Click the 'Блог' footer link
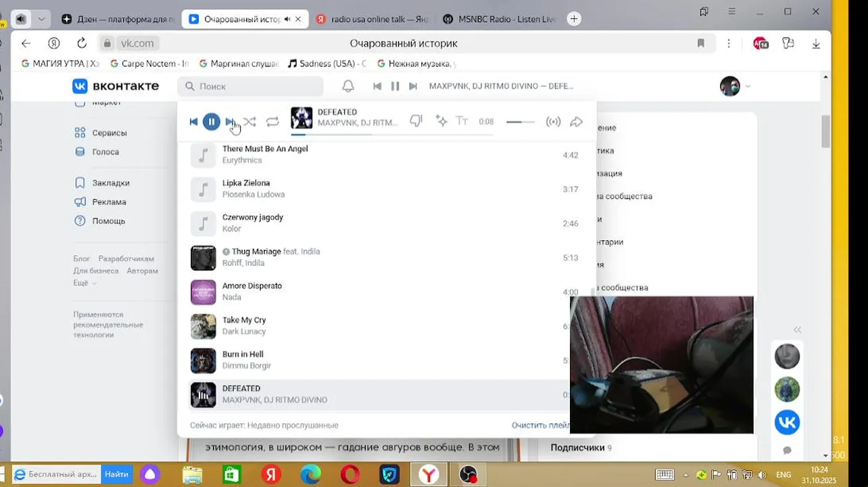Viewport: 868px width, 487px height. pyautogui.click(x=81, y=258)
